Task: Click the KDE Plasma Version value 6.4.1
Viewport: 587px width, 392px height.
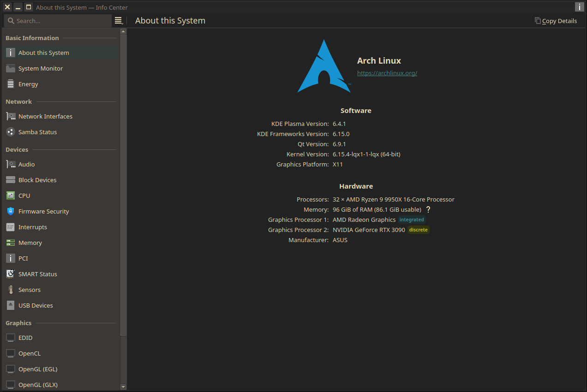Action: 339,124
